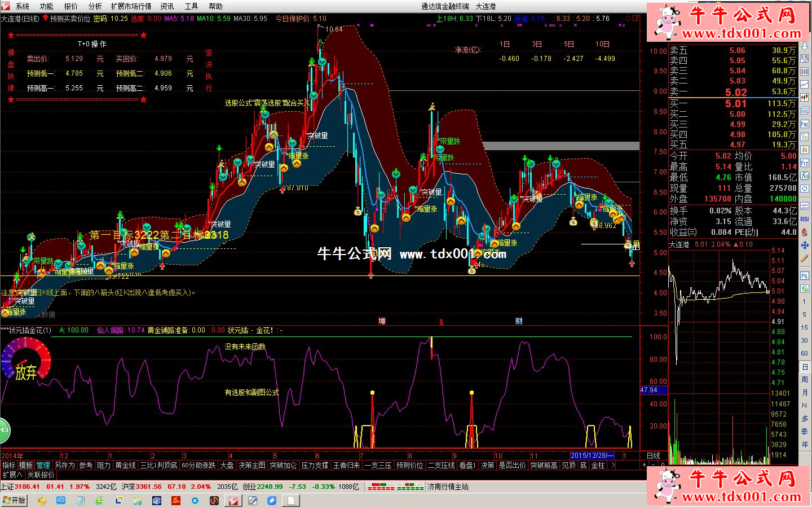
Task: Select the 指标 tab at bottom
Action: click(x=9, y=465)
